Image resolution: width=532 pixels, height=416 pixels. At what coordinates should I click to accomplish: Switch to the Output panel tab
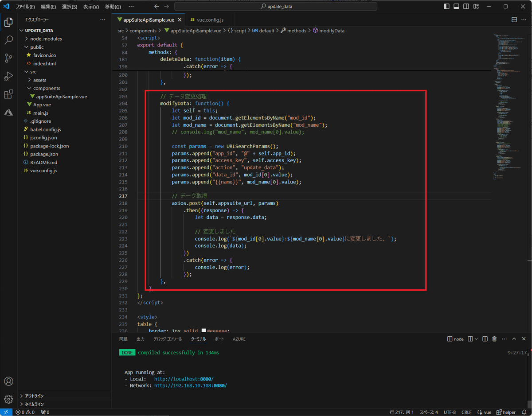[x=141, y=339]
